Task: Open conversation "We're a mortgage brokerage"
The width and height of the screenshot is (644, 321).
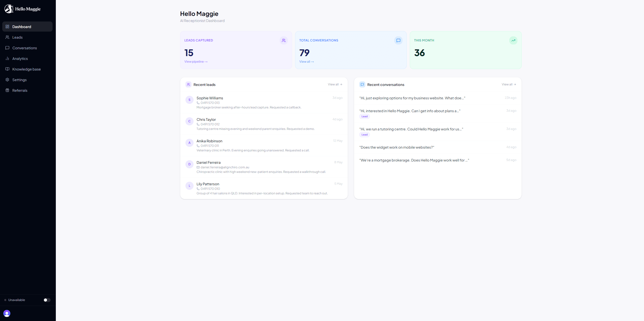Action: click(438, 160)
